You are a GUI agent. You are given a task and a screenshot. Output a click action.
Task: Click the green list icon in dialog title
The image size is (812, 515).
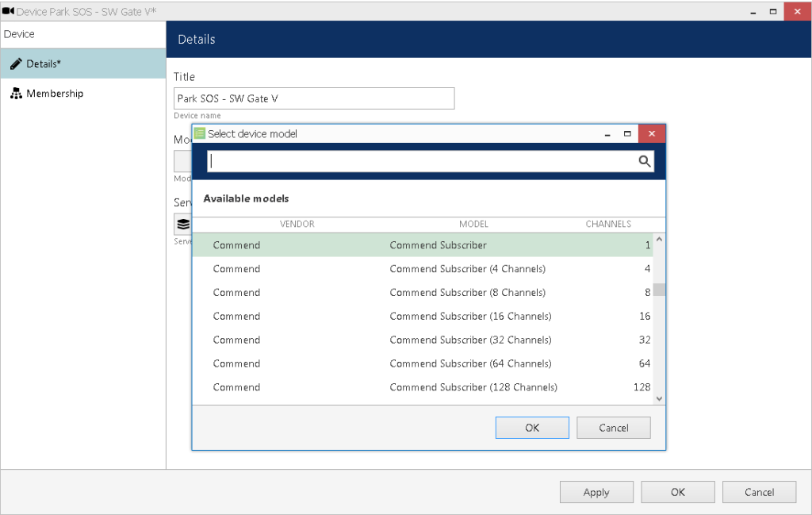tap(200, 133)
